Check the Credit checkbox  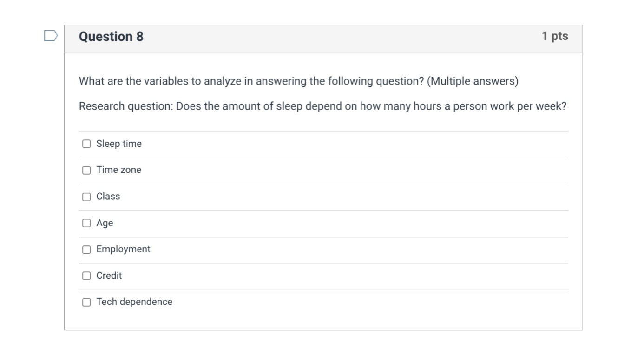(87, 276)
